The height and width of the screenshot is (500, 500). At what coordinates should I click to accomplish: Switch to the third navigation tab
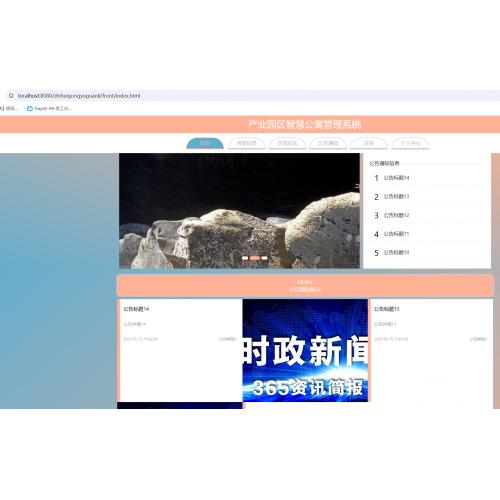pyautogui.click(x=287, y=143)
